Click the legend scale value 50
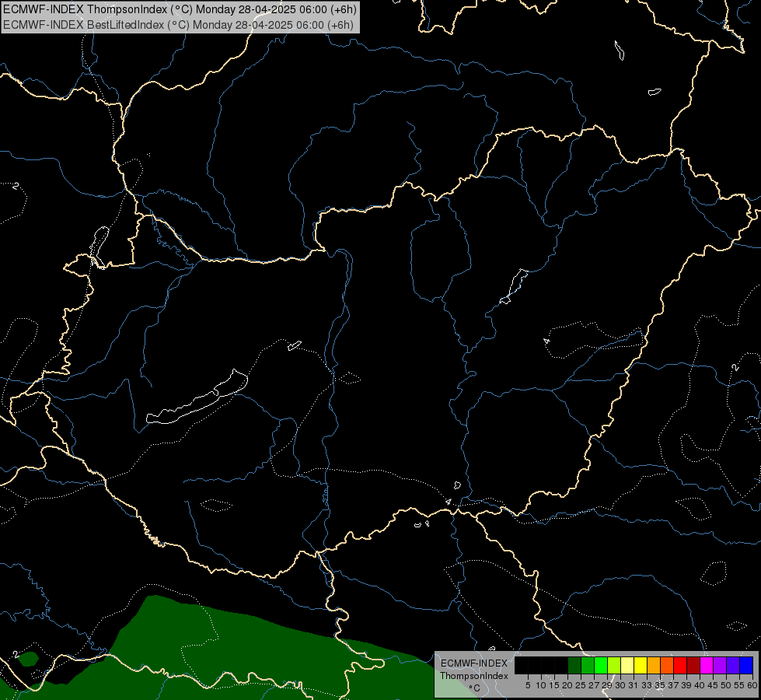The width and height of the screenshot is (761, 700). (726, 685)
